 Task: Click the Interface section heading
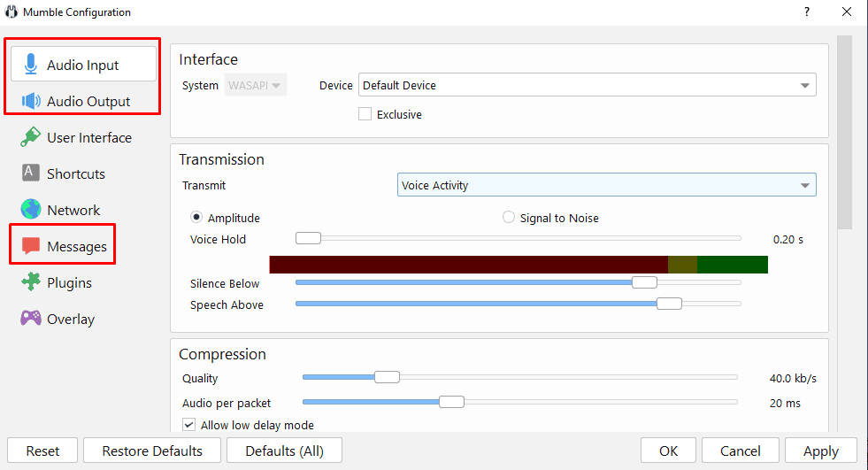208,59
